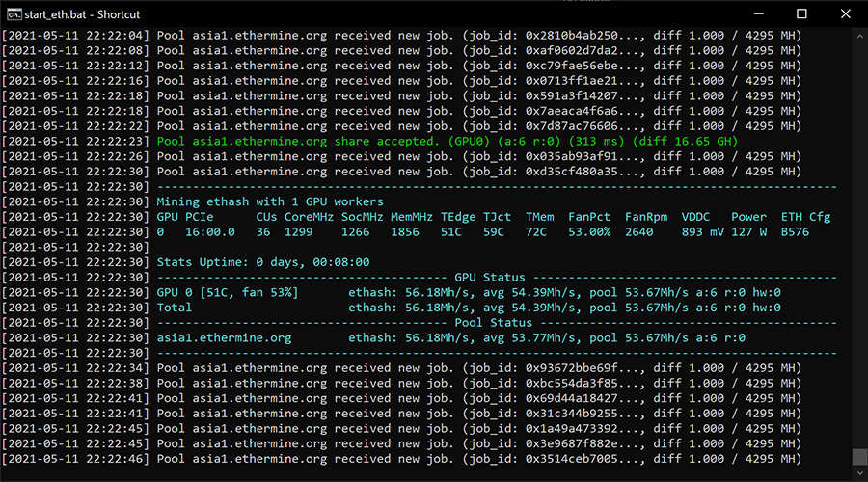Click the 'FanPct' column header
This screenshot has height=482, width=868.
pos(589,217)
